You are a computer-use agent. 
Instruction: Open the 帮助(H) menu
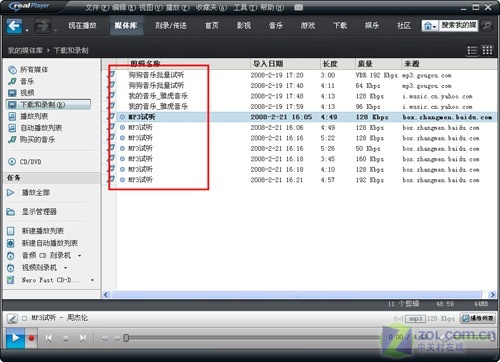(272, 7)
